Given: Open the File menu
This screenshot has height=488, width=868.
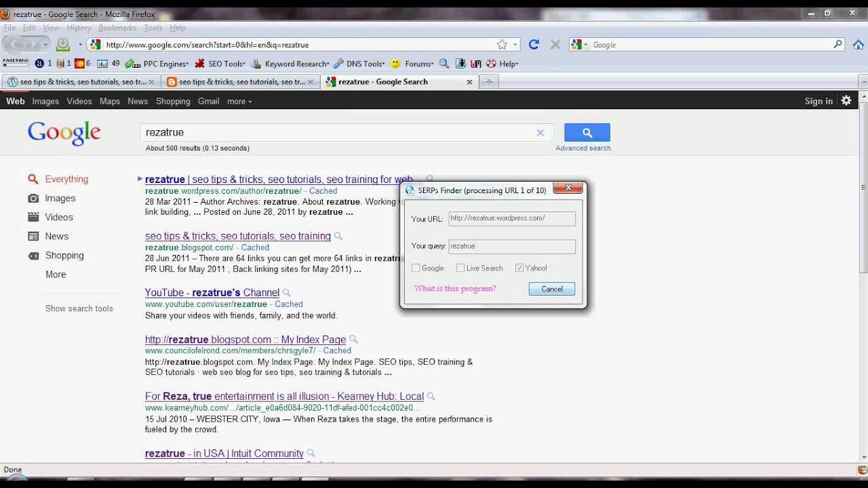Looking at the screenshot, I should [x=9, y=28].
